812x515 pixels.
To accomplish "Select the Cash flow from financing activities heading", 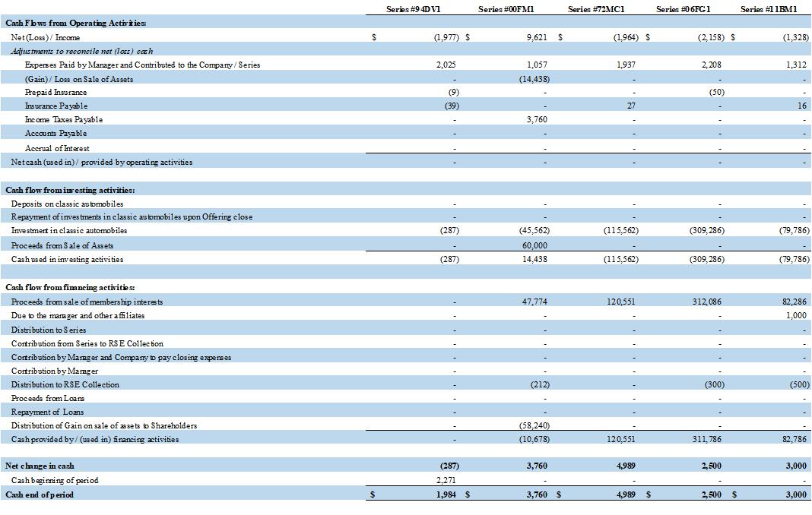I will pos(70,287).
